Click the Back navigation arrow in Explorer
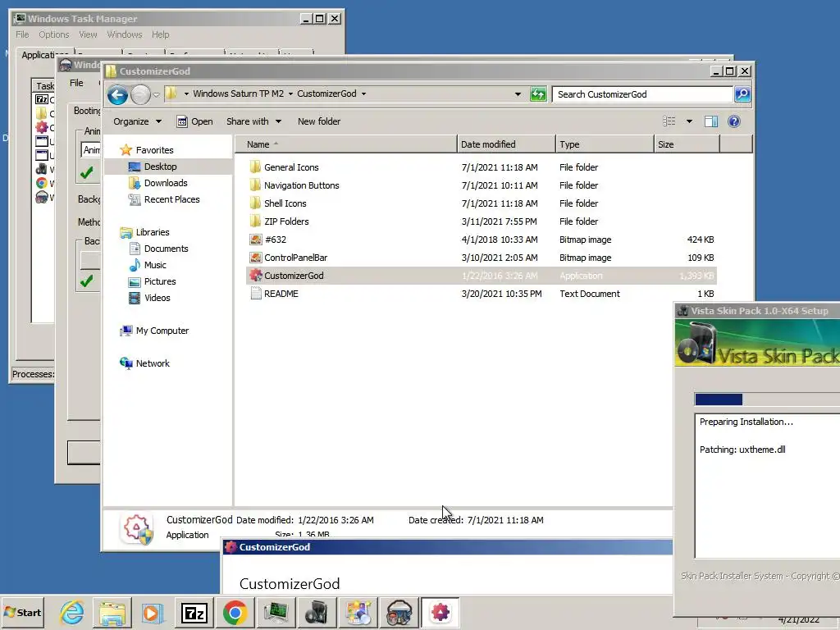Viewport: 840px width, 630px height. coord(117,95)
